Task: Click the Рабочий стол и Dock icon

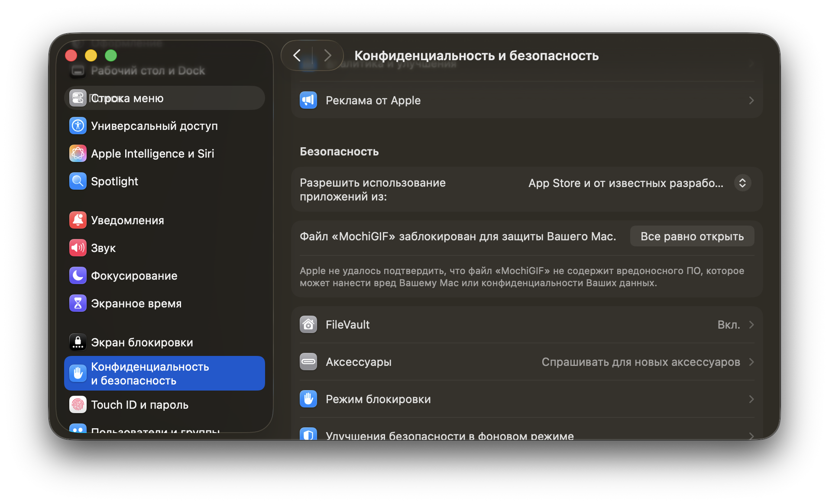Action: [78, 71]
